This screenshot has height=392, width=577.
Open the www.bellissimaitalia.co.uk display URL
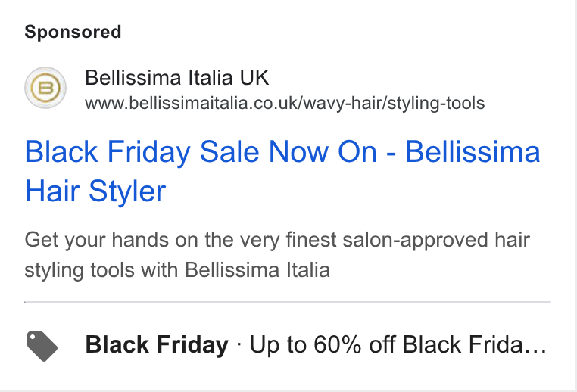[x=285, y=104]
